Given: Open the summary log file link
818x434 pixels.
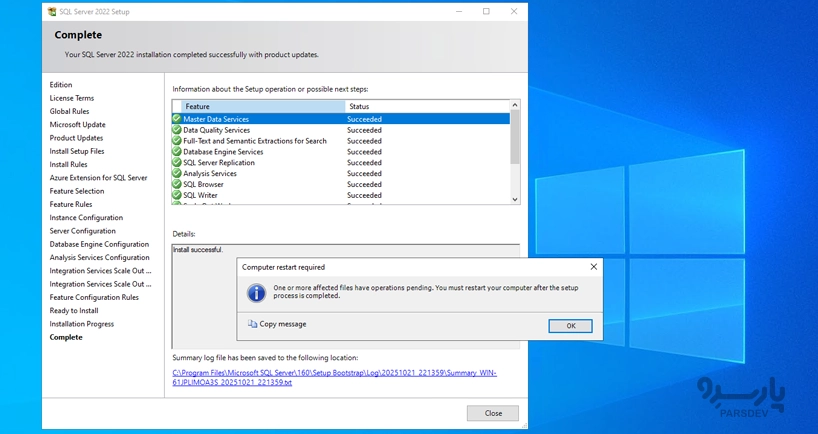Looking at the screenshot, I should click(334, 377).
